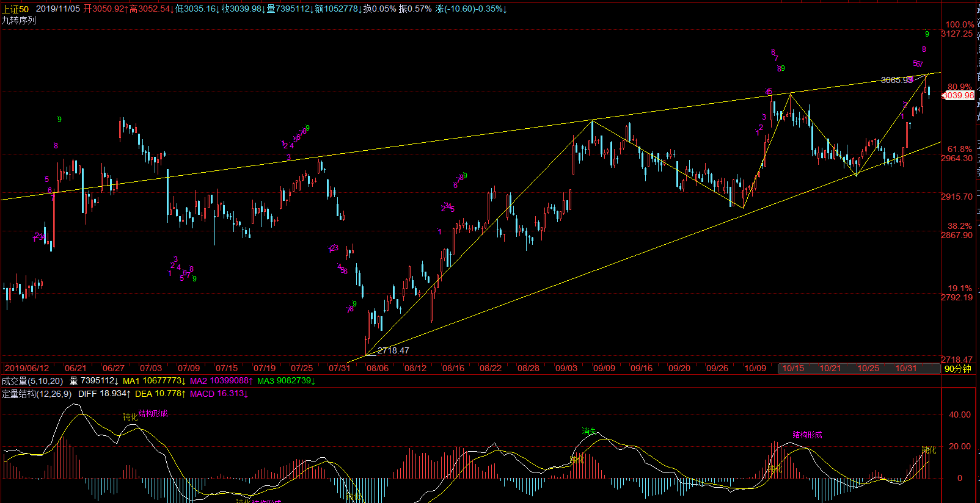Click the 40.00 MACD axis label

[x=959, y=414]
